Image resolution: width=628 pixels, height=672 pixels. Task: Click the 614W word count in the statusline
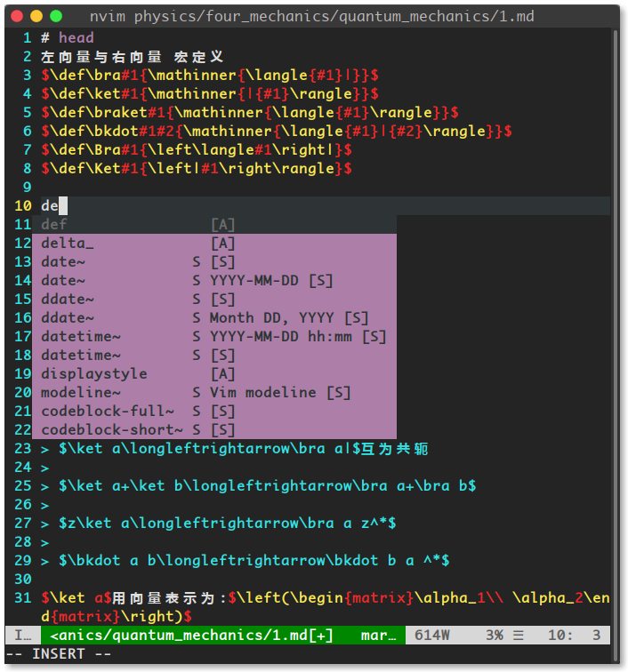point(431,636)
